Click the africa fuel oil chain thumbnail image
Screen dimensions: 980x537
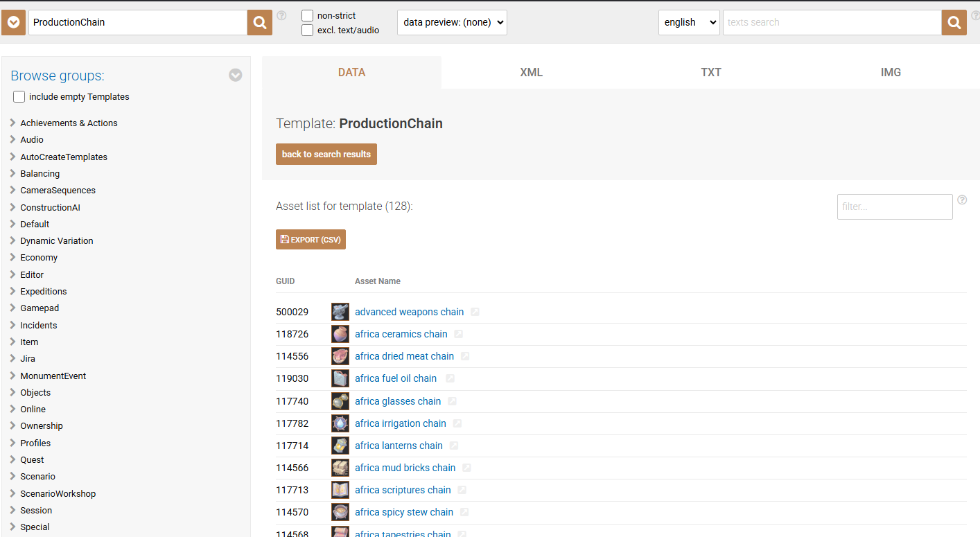pos(340,378)
